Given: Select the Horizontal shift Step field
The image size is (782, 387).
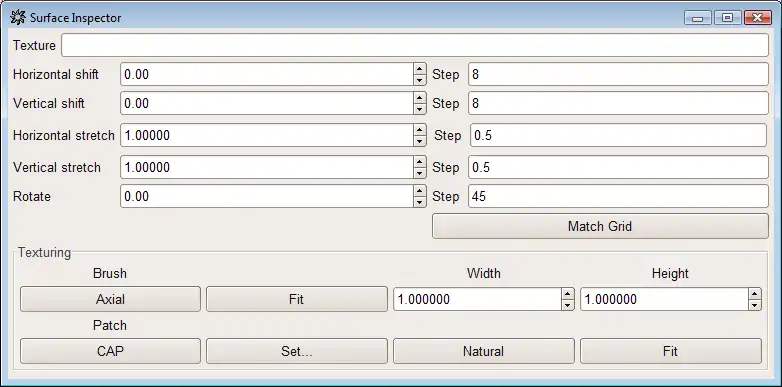Looking at the screenshot, I should [618, 74].
